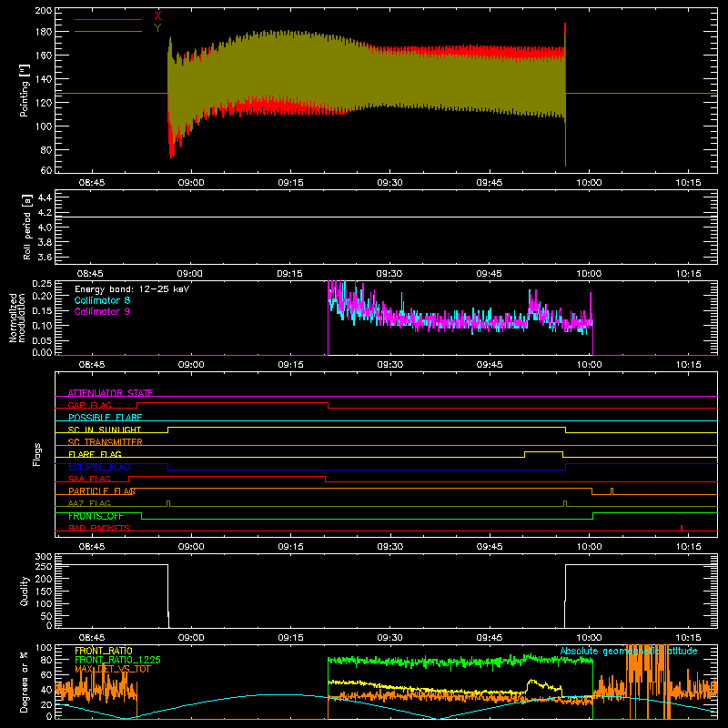Click the olive Y legend line sample
Screen dimensions: 728x728
tap(108, 32)
